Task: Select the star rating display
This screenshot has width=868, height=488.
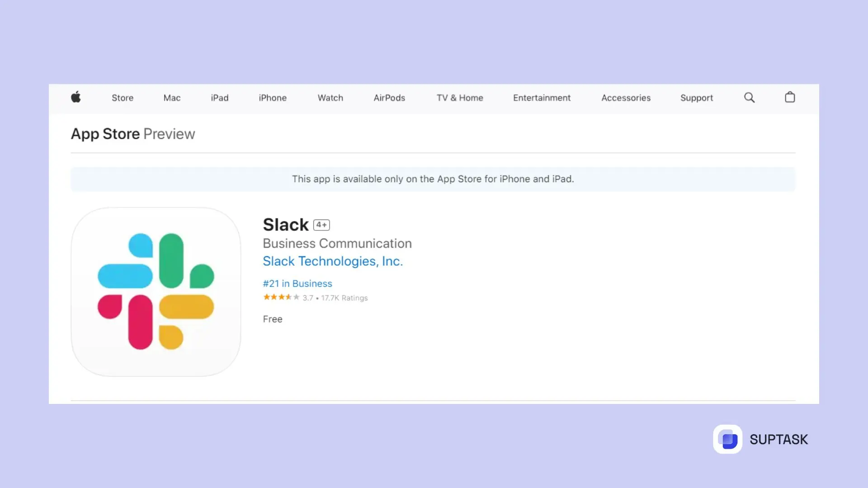Action: point(280,297)
